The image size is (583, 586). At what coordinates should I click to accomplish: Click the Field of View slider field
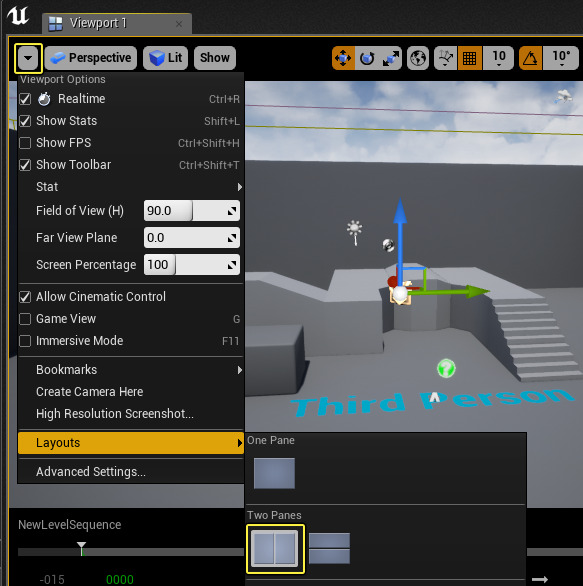[192, 211]
